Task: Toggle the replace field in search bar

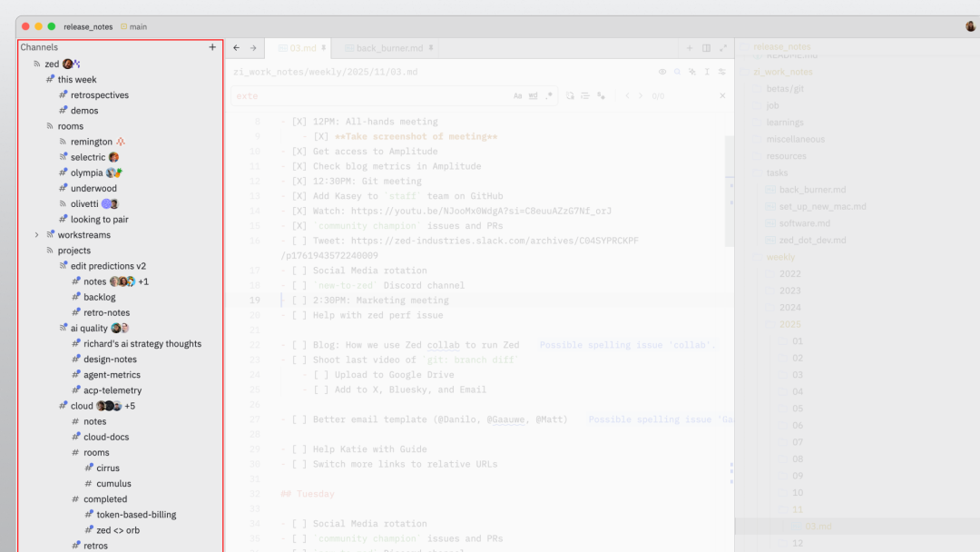Action: [570, 95]
